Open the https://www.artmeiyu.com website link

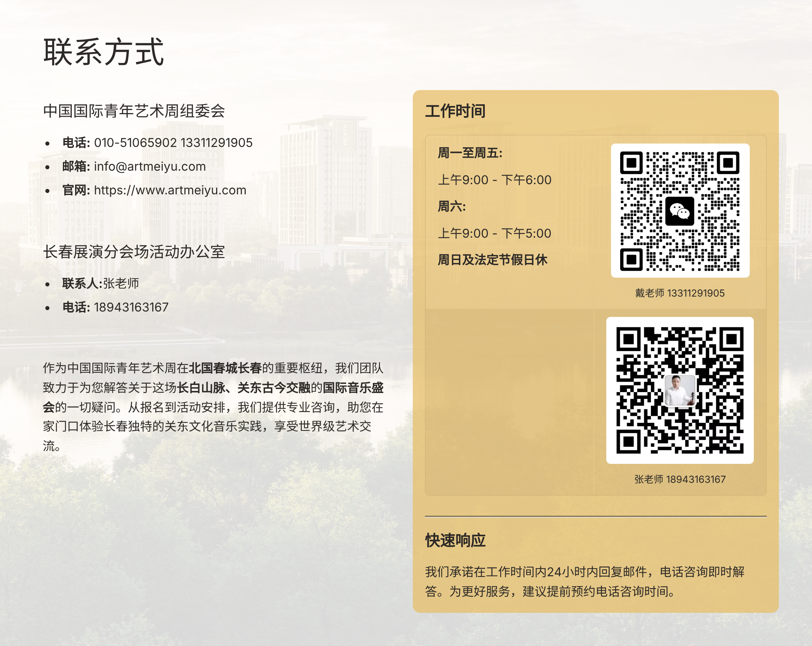click(x=170, y=190)
